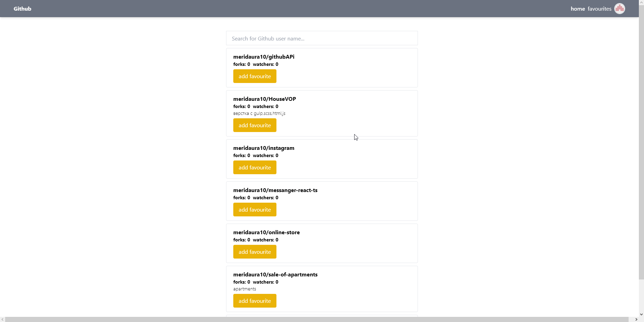Add meridaura10/messanger-react-ts to favourites
The image size is (644, 322).
coord(255,210)
